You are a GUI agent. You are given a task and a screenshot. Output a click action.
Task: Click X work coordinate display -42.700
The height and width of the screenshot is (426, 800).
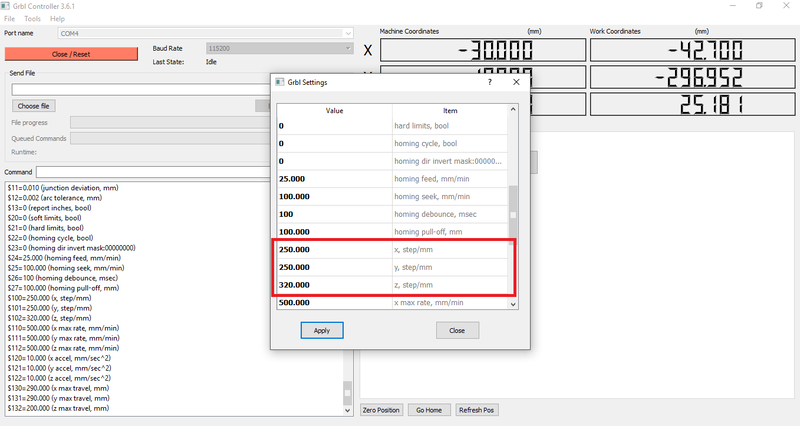click(692, 51)
